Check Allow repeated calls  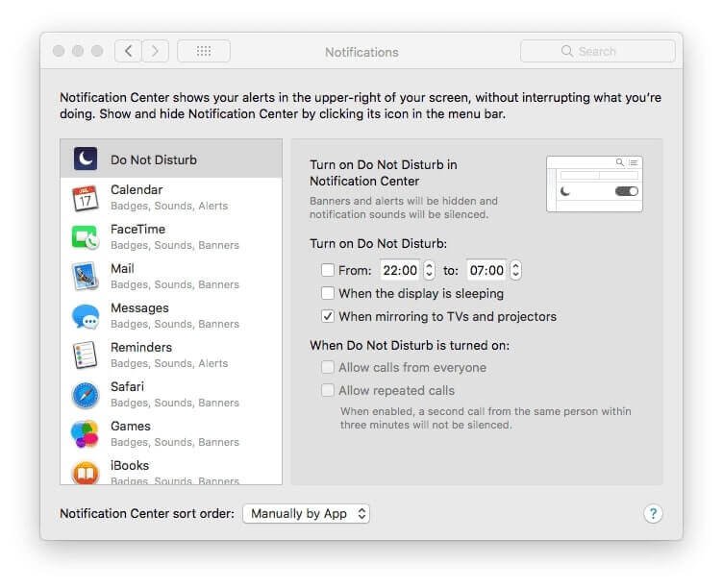click(x=328, y=390)
